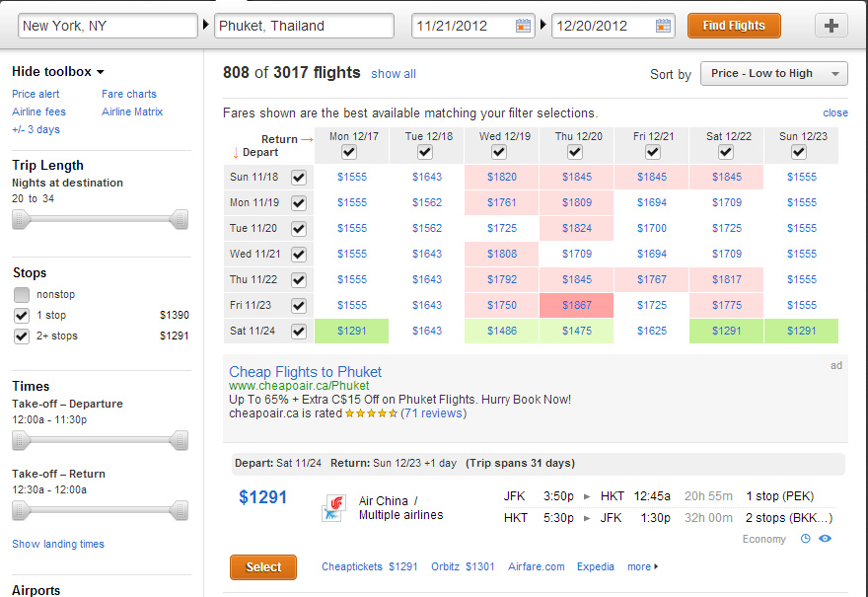Click the Take-off Departure right slider handle
The width and height of the screenshot is (868, 597).
coord(180,440)
